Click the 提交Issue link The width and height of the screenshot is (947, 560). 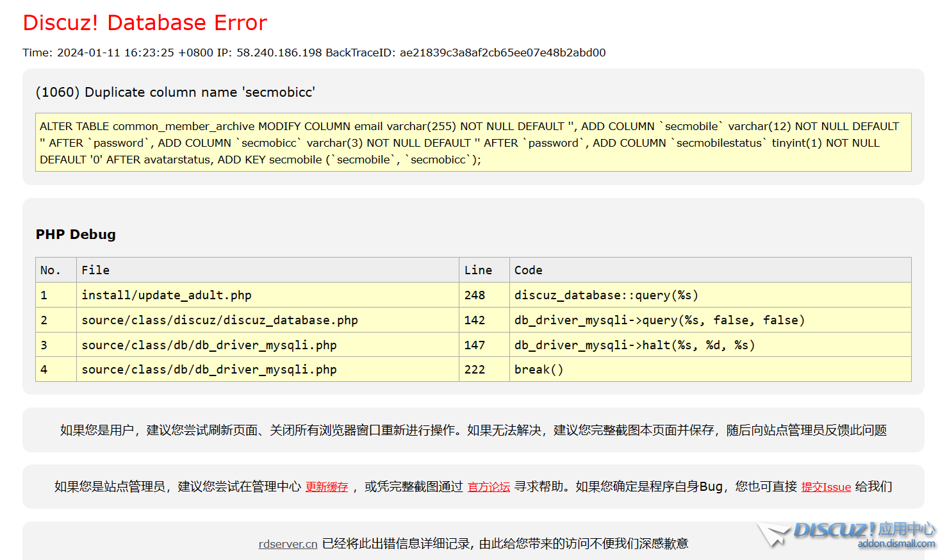pyautogui.click(x=826, y=487)
